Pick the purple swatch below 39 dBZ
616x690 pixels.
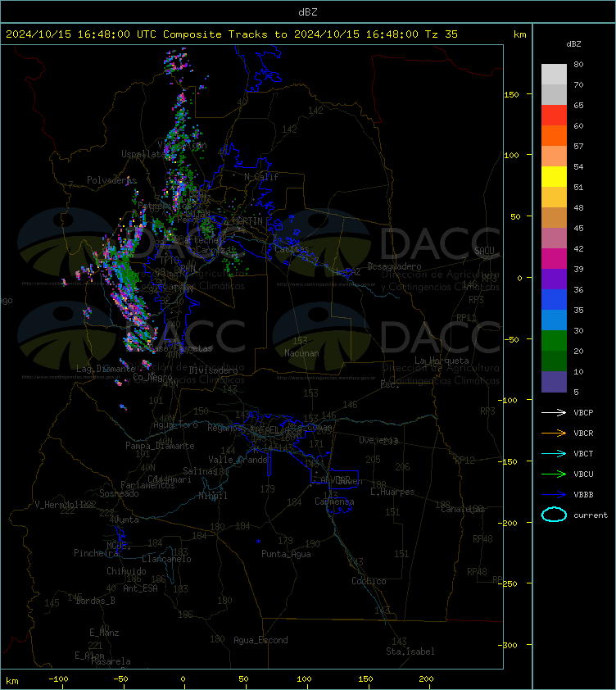coord(554,279)
